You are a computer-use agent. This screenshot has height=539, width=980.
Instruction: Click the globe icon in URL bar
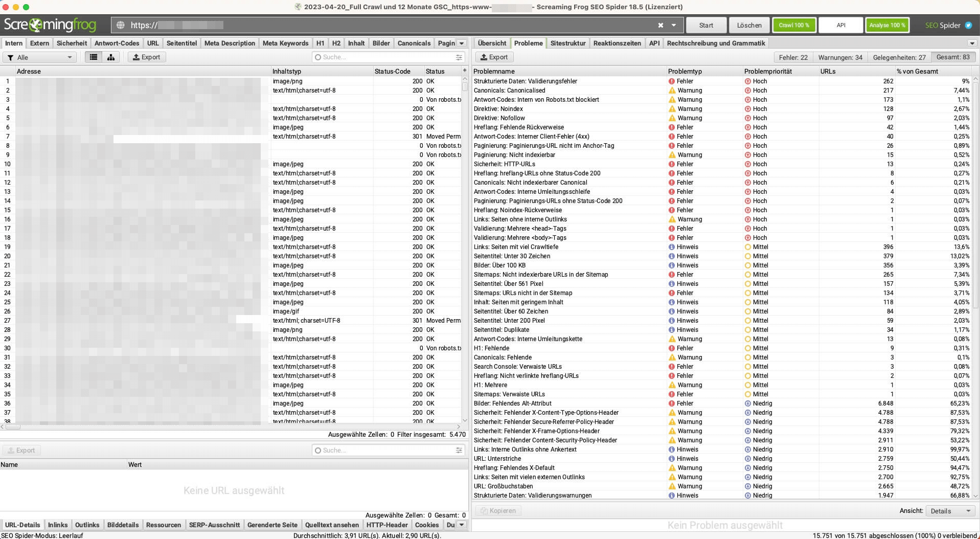121,25
